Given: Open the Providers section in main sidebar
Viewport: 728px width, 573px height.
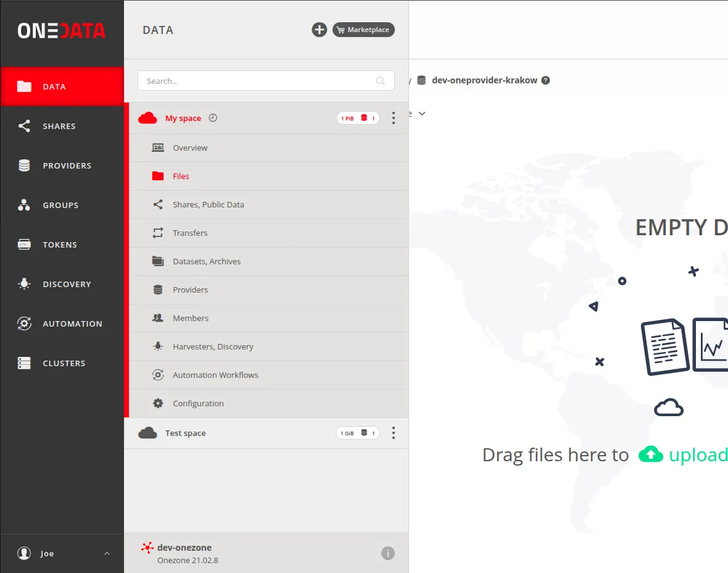Looking at the screenshot, I should [x=62, y=165].
